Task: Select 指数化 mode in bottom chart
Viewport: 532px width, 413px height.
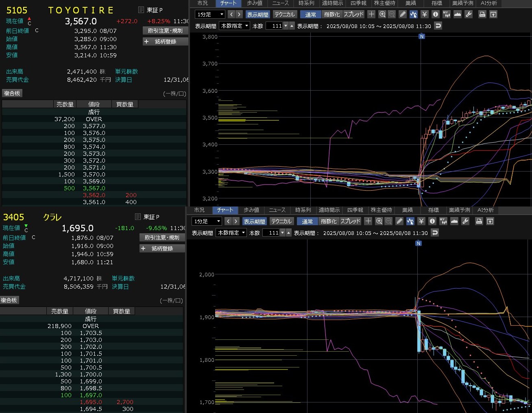Action: click(x=329, y=221)
